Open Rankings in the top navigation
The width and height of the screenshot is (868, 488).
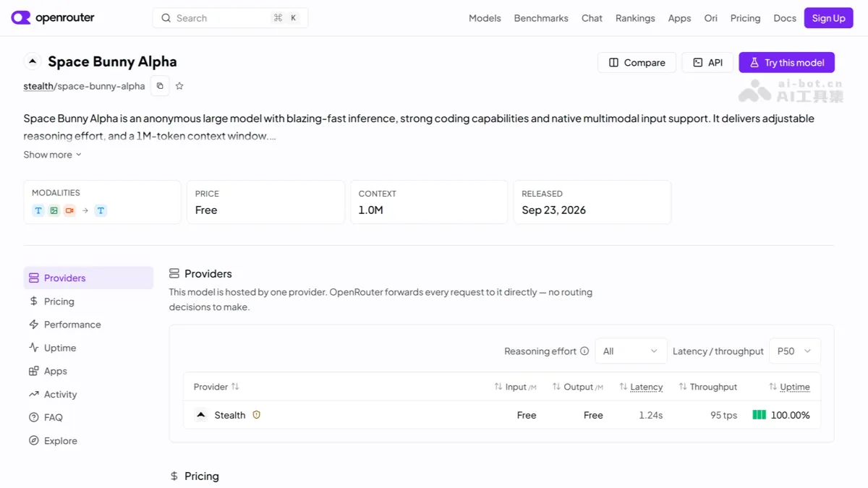tap(635, 18)
